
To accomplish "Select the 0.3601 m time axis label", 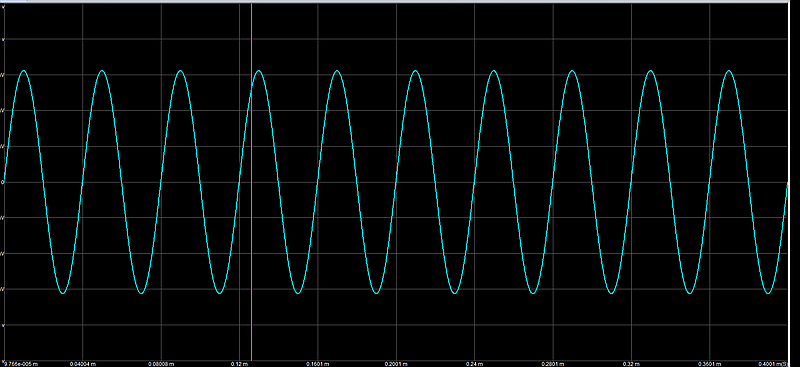I will 710,364.
